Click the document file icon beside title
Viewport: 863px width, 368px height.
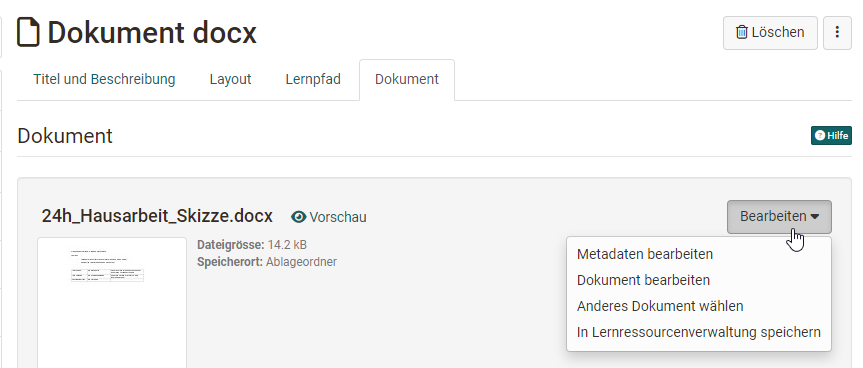pos(28,32)
